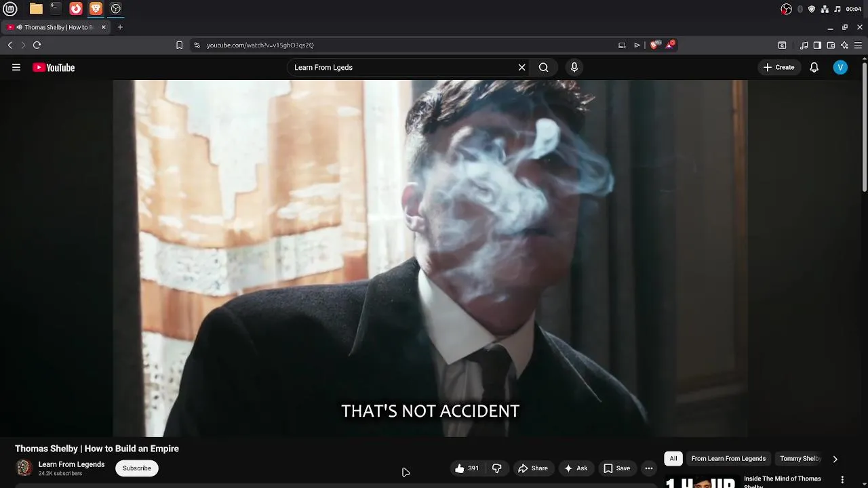Open the Brave Wallet icon
Screen dimensions: 868x488
pos(831,45)
